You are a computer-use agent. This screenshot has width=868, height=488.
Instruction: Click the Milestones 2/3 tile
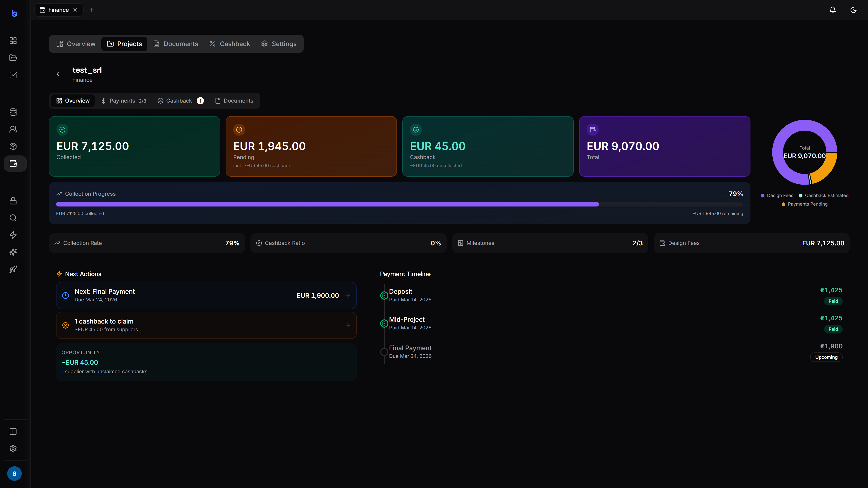pyautogui.click(x=550, y=243)
